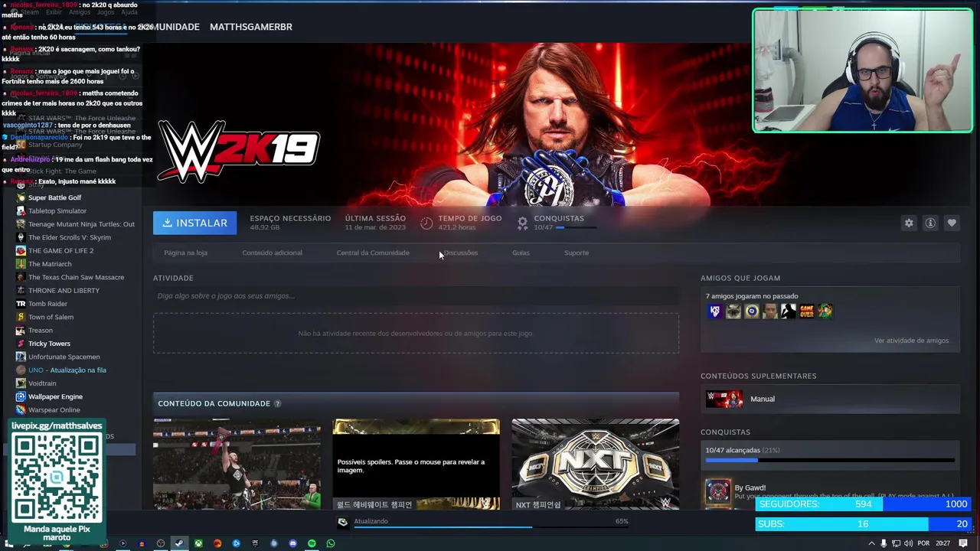Click the 7 amigos jogaram no passado text
Screen dimensions: 980x551
point(752,296)
